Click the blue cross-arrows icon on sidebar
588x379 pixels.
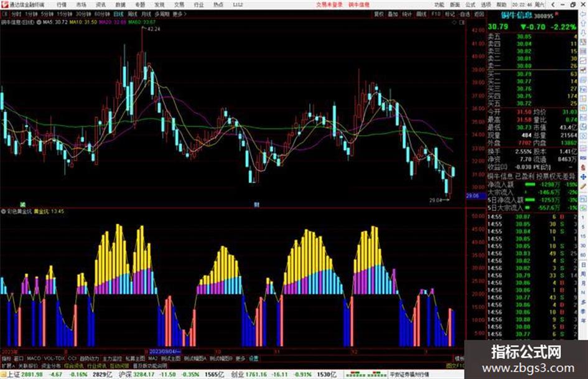(583, 177)
